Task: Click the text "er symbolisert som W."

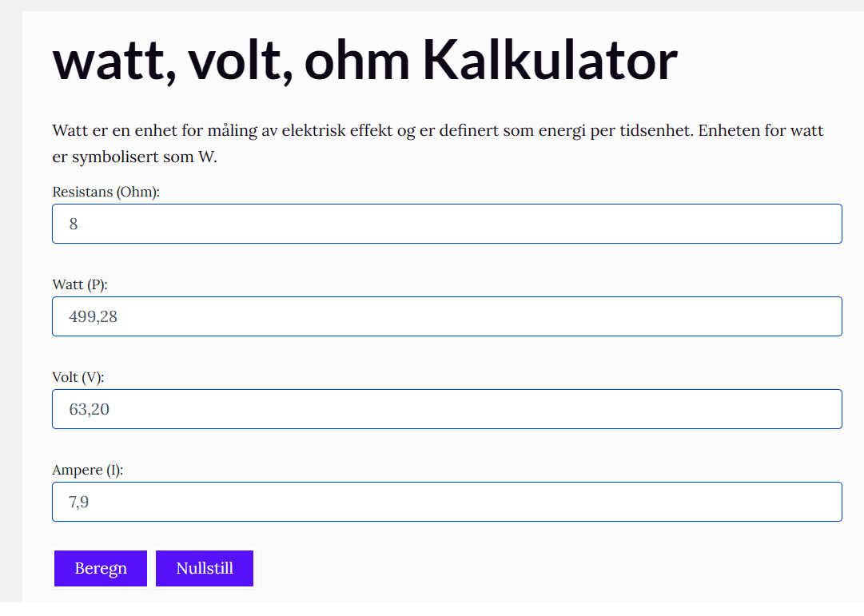Action: tap(134, 157)
